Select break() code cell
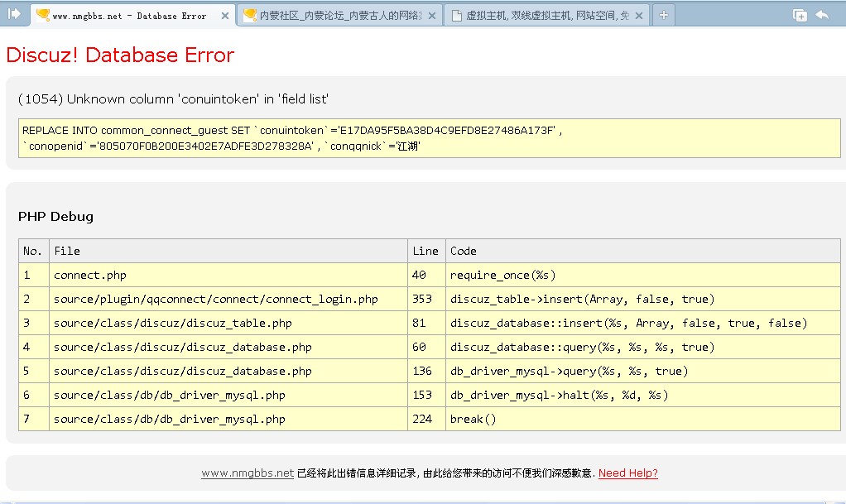This screenshot has width=846, height=504. click(x=643, y=420)
